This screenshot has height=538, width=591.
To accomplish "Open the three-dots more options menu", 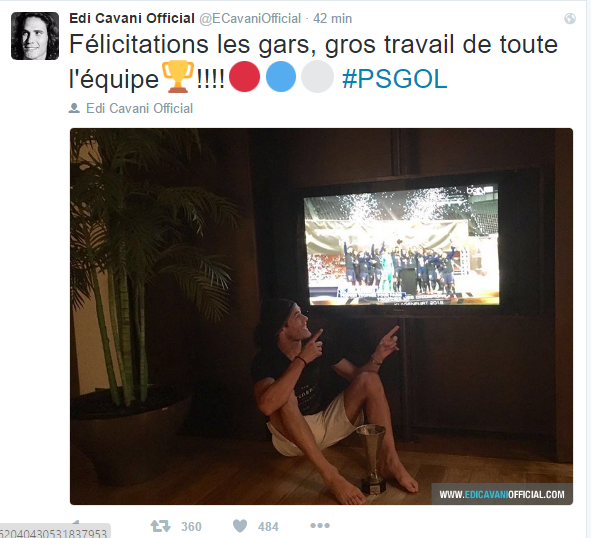I will (320, 525).
